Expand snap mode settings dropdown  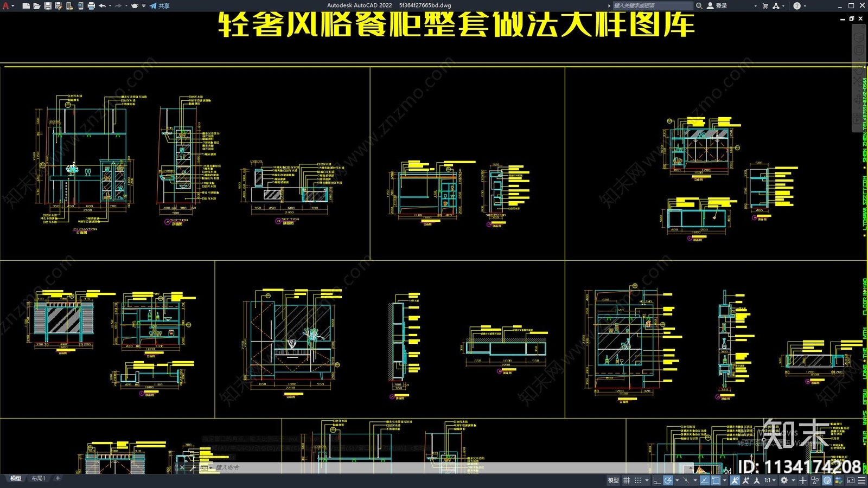(647, 480)
